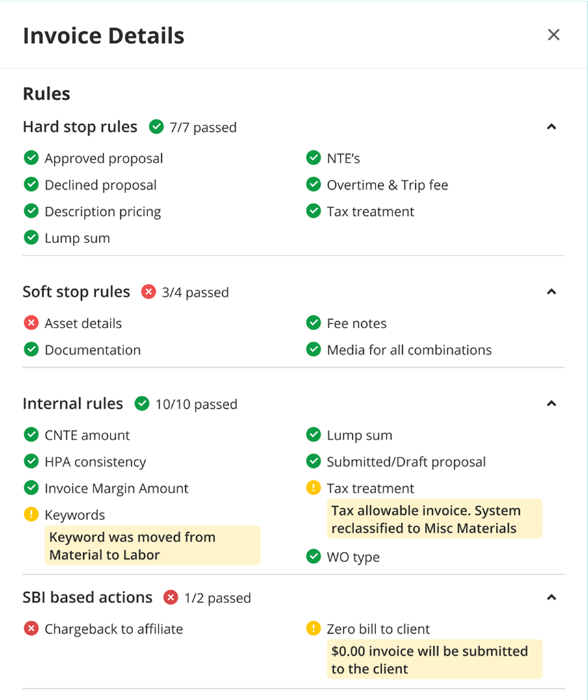Click the red status icon next to 1/2 passed
Viewport: 588px width, 700px height.
[x=170, y=597]
